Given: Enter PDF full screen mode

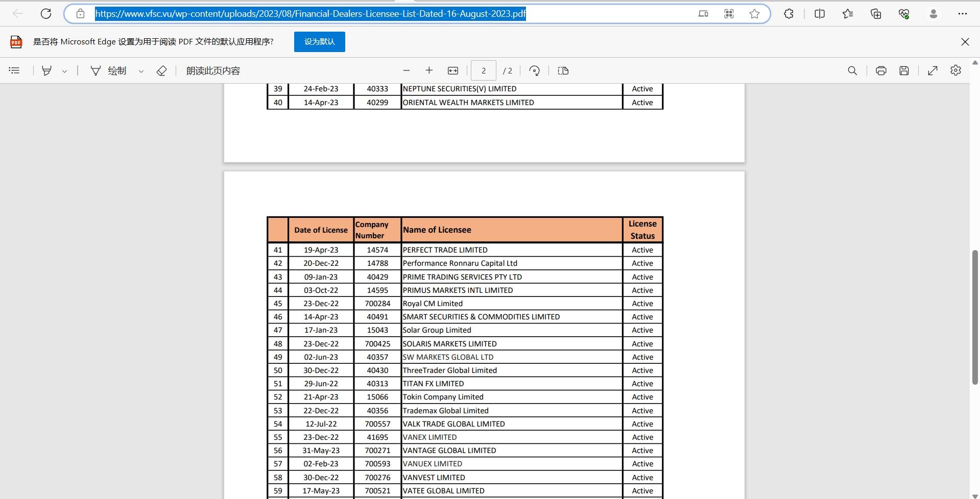Looking at the screenshot, I should tap(933, 70).
